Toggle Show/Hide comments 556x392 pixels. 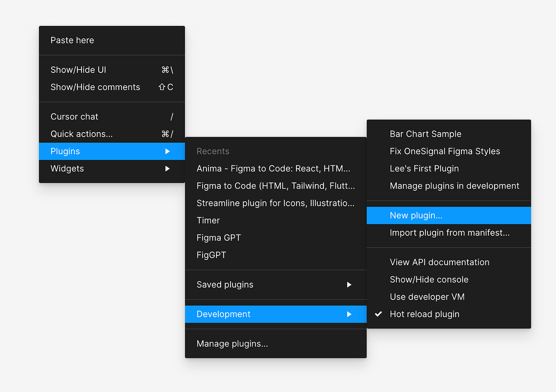click(95, 87)
